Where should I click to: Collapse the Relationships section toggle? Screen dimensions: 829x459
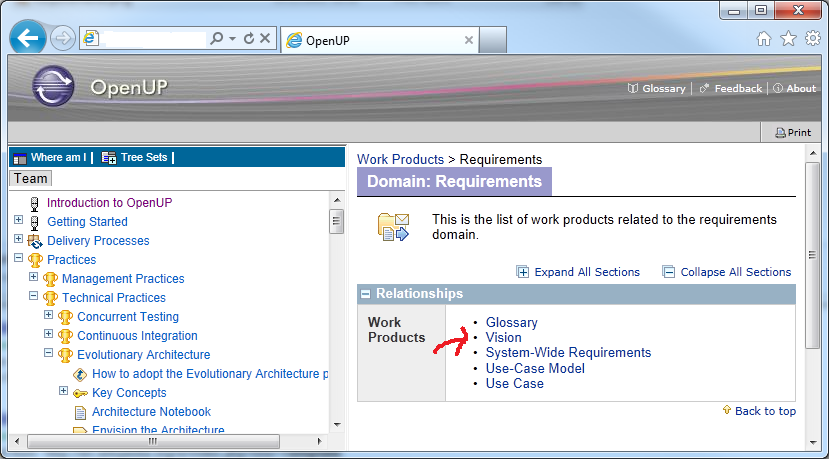[366, 294]
